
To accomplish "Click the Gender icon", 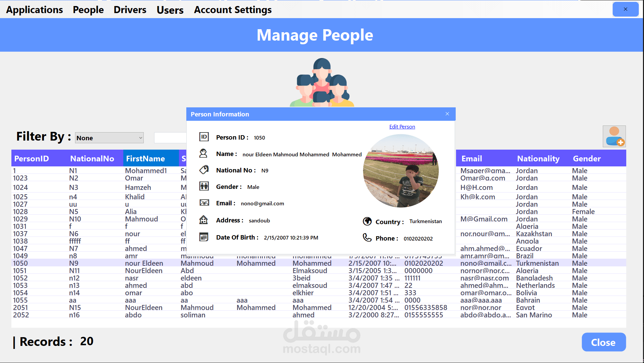I will 204,186.
